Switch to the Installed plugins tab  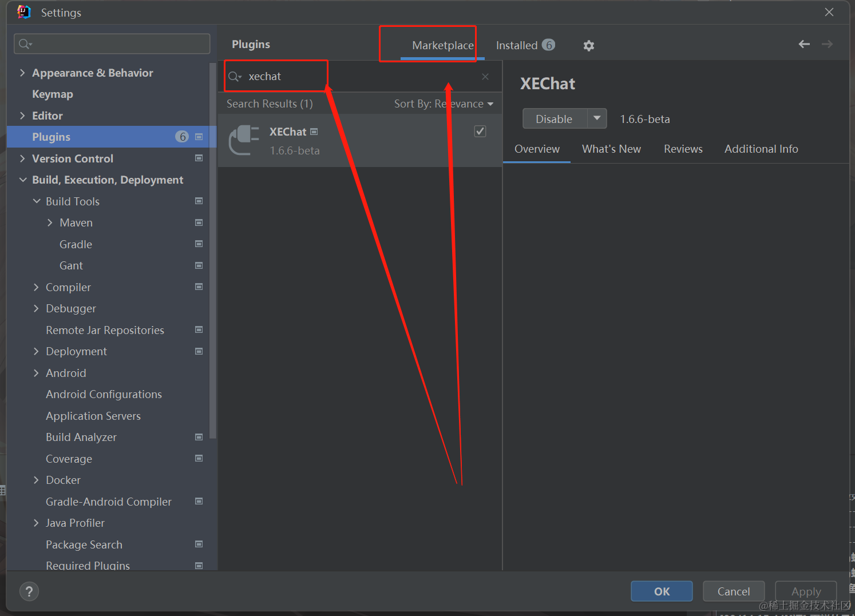pos(525,45)
